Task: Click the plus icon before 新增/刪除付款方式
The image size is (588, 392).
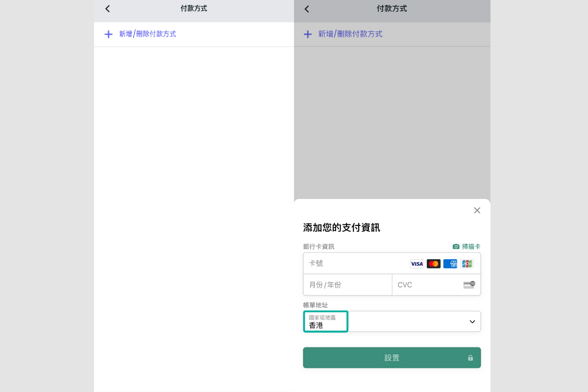Action: [x=108, y=34]
